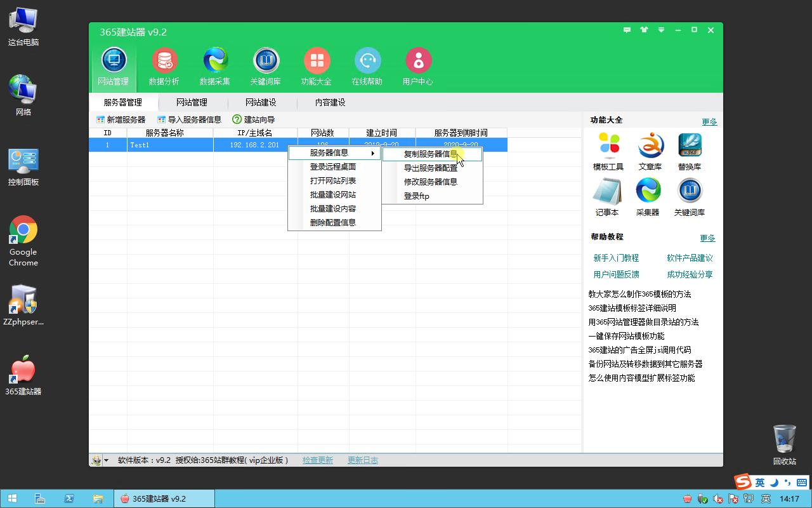Open File Explorer from the taskbar
Screen dimensions: 812x508
(98, 498)
